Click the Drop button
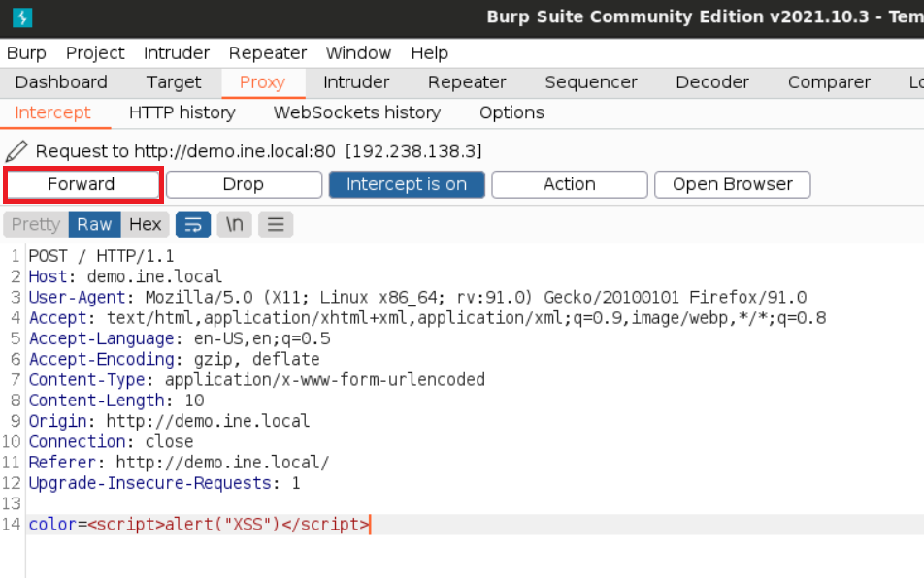Image resolution: width=924 pixels, height=578 pixels. 244,184
